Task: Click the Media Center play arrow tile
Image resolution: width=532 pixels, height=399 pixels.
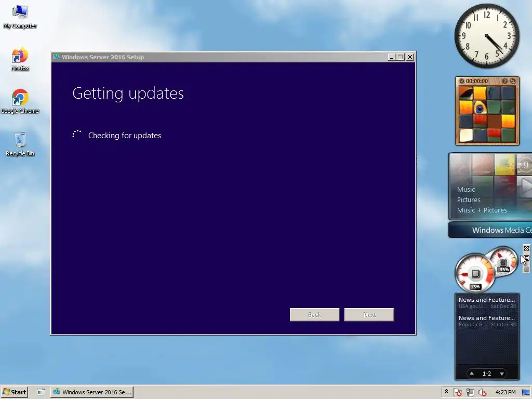Action: pyautogui.click(x=525, y=186)
